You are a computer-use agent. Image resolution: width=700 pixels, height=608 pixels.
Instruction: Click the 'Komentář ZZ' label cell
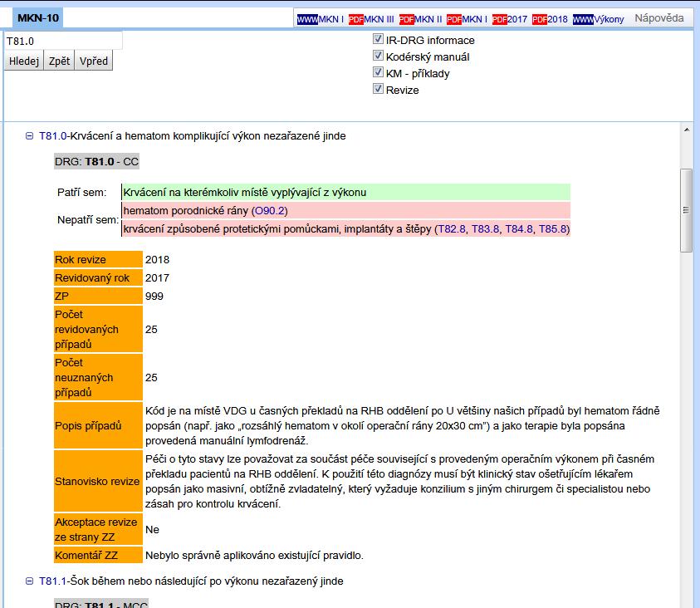[98, 556]
